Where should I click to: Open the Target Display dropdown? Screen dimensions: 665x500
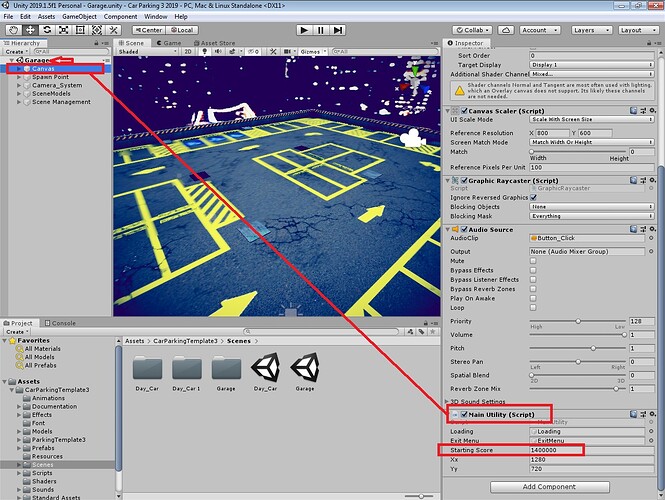(591, 65)
